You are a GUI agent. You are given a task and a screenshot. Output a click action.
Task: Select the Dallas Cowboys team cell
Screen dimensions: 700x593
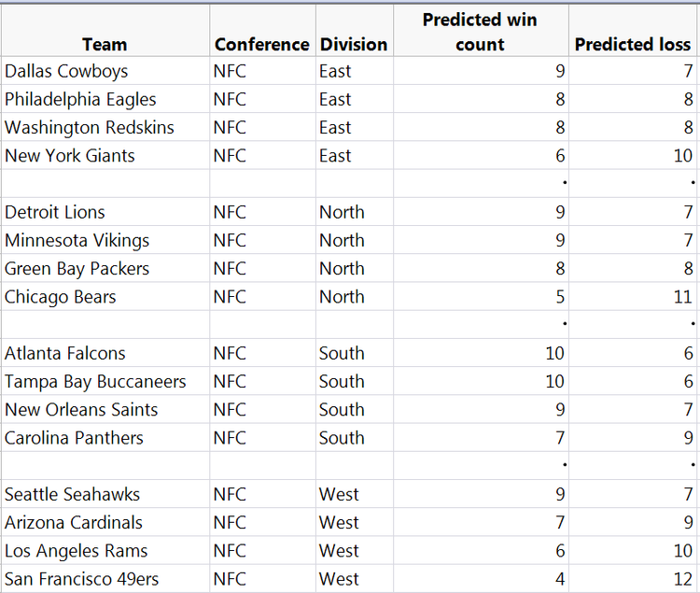[x=66, y=71]
